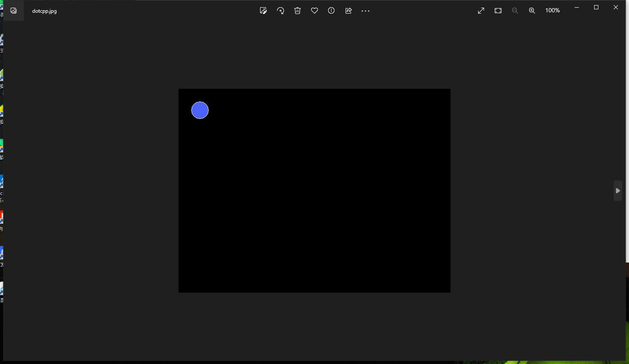The height and width of the screenshot is (364, 629).
Task: Click the blue circle in the image
Action: pyautogui.click(x=200, y=110)
